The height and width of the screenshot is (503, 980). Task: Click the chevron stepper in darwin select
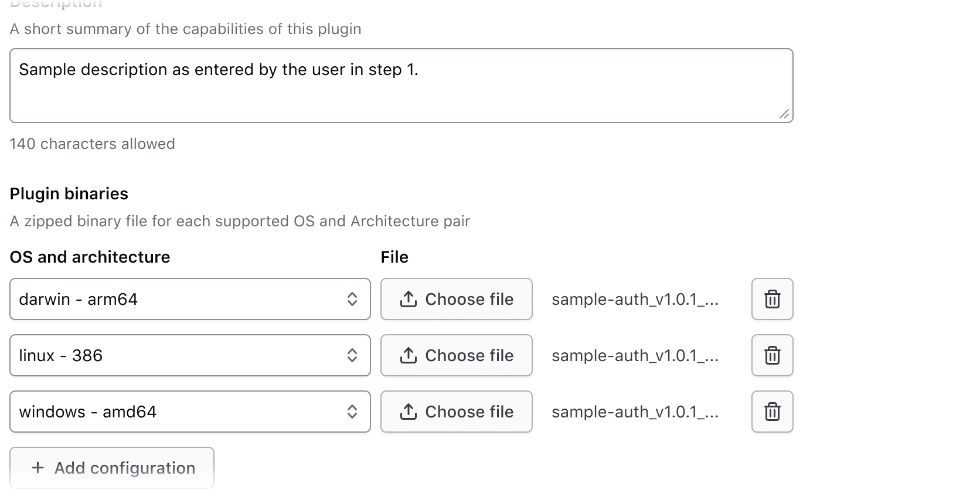tap(352, 299)
